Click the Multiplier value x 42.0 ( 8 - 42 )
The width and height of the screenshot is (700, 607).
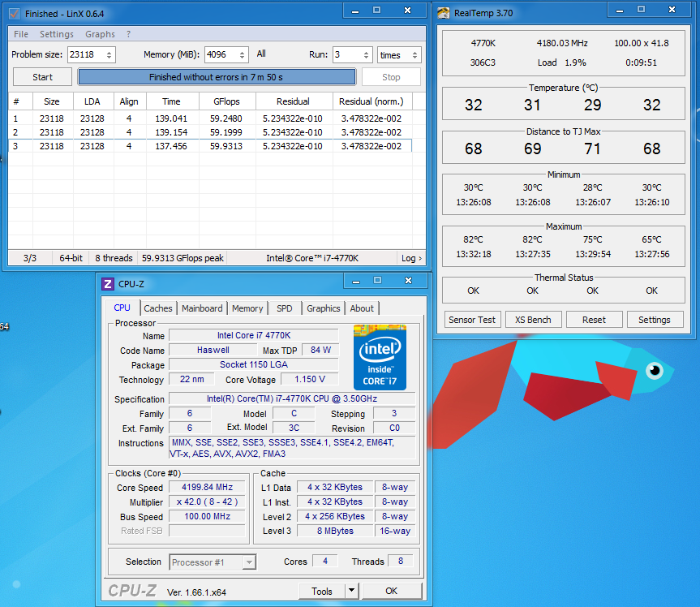(207, 502)
